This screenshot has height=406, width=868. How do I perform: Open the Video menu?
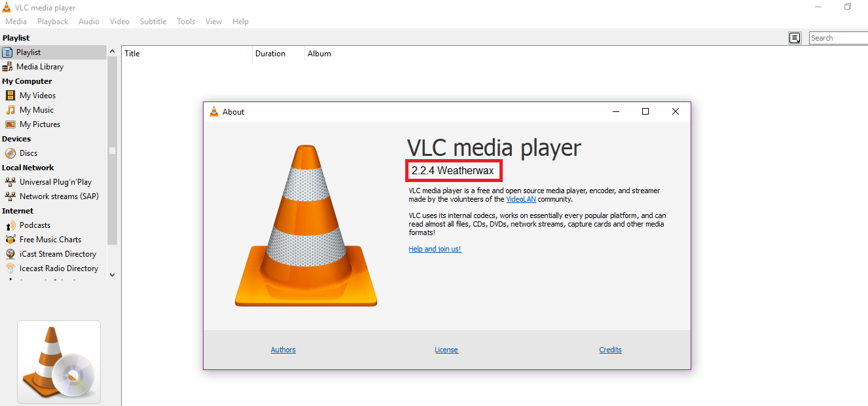pos(120,22)
